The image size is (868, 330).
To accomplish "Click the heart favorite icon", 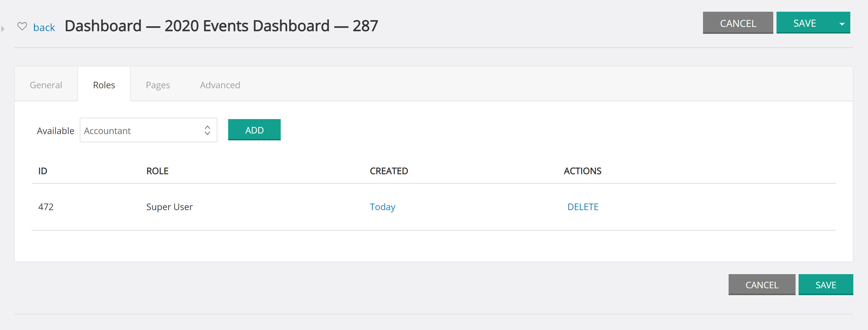I will click(x=22, y=26).
